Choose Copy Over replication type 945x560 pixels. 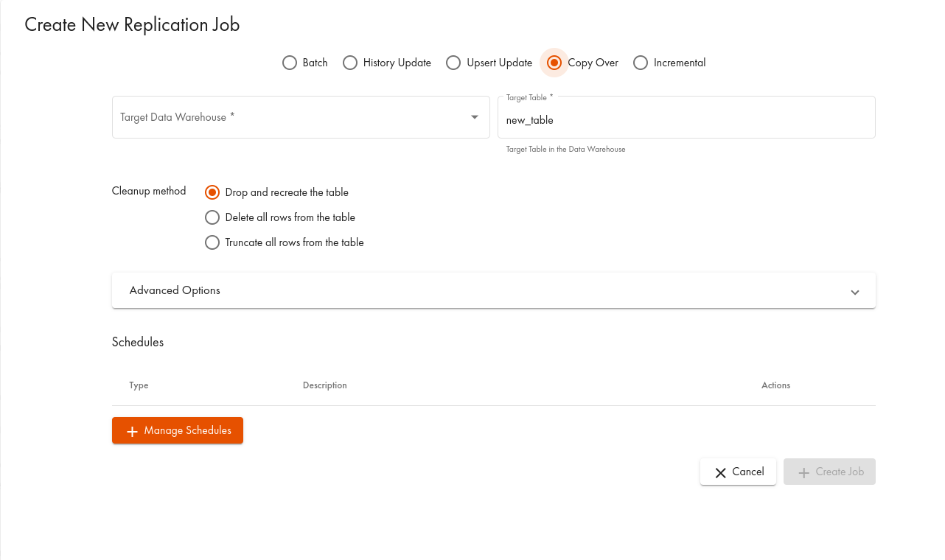pyautogui.click(x=554, y=63)
